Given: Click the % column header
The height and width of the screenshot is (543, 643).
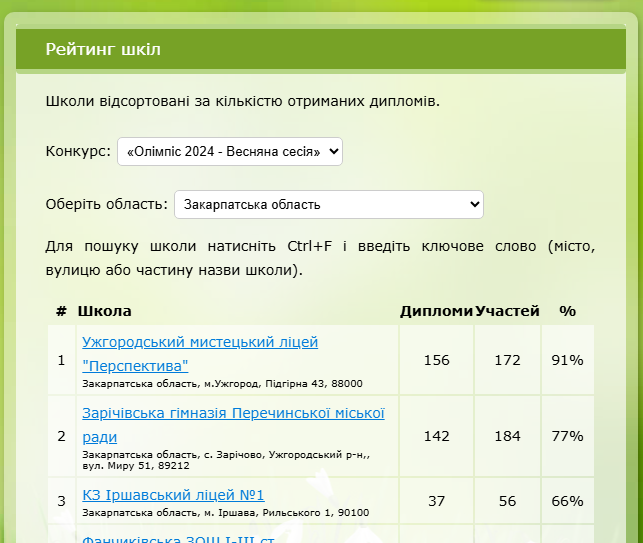Looking at the screenshot, I should [567, 311].
